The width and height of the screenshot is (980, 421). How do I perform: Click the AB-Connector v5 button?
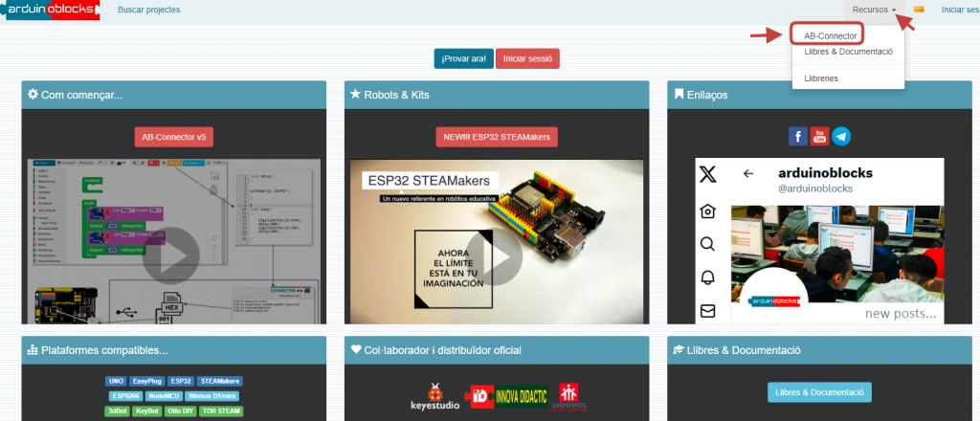(x=174, y=137)
